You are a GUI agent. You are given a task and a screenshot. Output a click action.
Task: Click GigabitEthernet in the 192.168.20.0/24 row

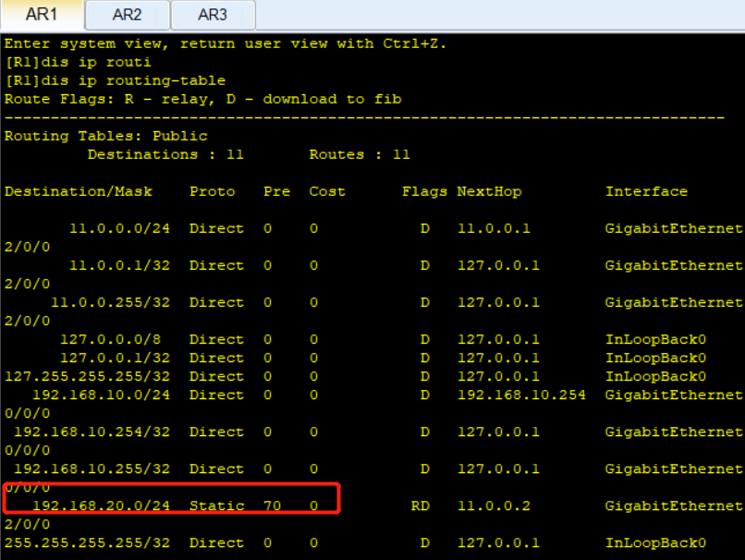[x=674, y=506]
